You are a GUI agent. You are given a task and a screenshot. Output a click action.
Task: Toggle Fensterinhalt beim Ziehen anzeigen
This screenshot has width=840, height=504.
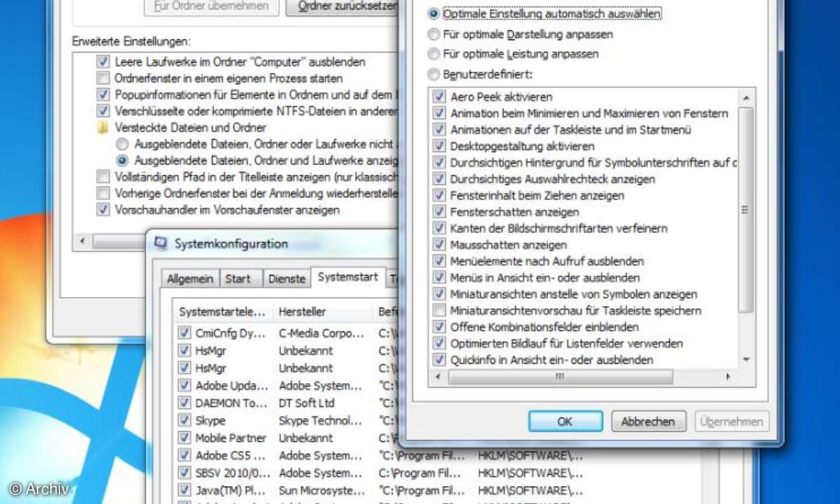(439, 195)
